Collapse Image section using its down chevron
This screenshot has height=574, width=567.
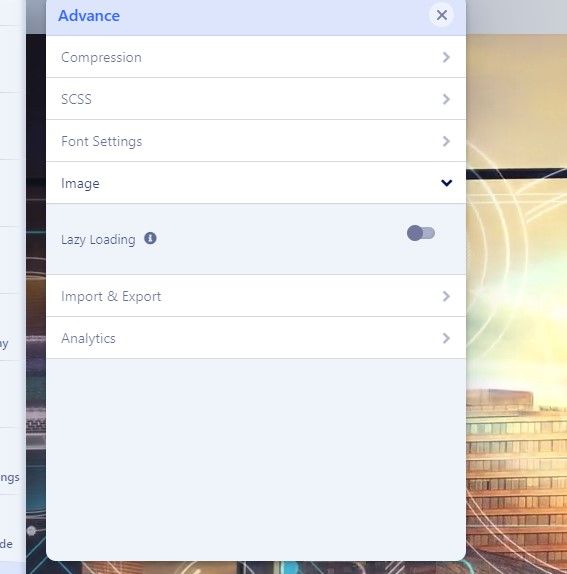click(x=446, y=183)
